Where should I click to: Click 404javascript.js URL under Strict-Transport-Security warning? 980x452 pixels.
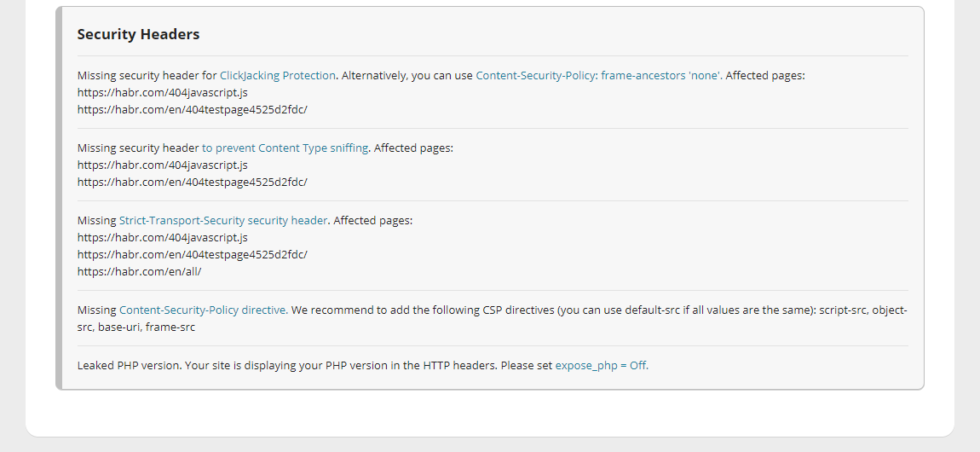162,238
